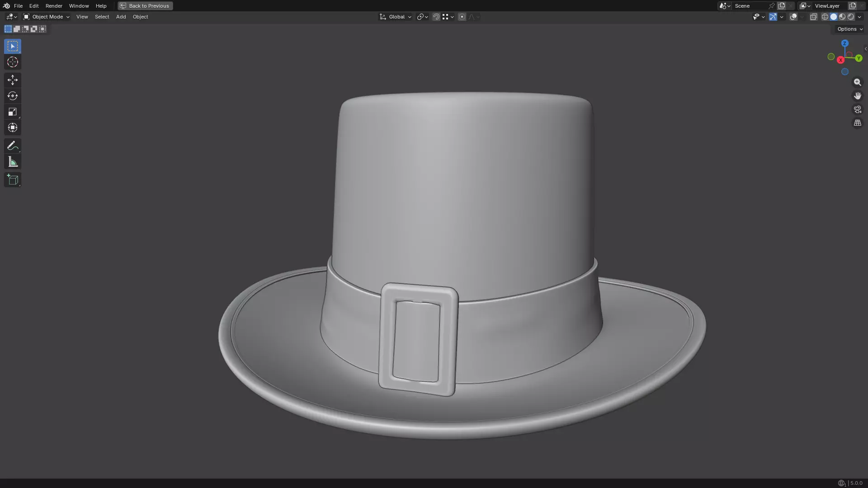Image resolution: width=868 pixels, height=488 pixels.
Task: Open the Render menu
Action: coord(54,6)
